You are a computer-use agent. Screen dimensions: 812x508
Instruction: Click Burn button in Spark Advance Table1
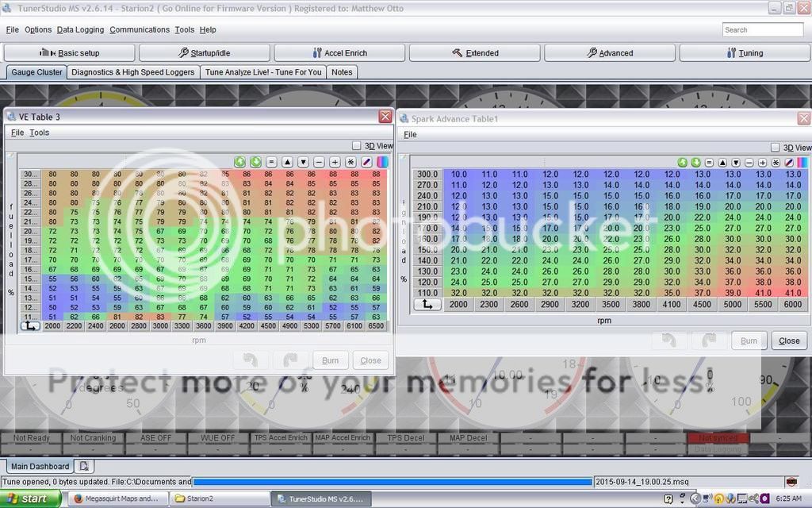pyautogui.click(x=749, y=341)
